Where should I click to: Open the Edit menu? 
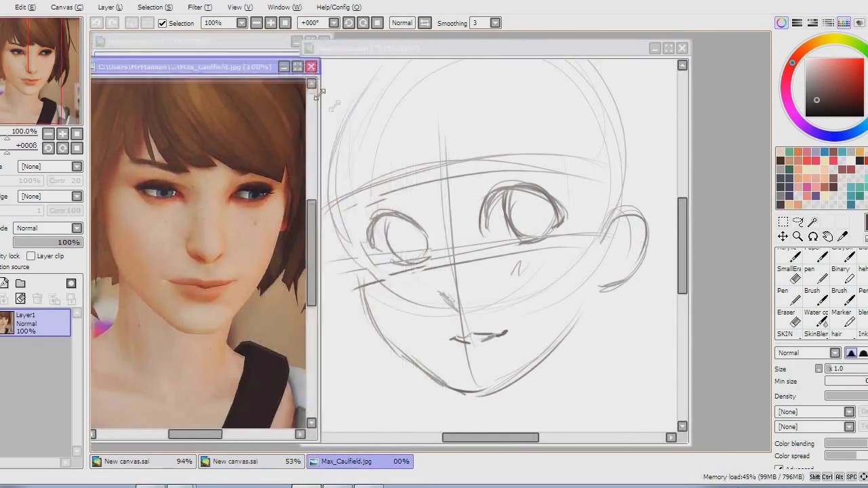tap(25, 7)
